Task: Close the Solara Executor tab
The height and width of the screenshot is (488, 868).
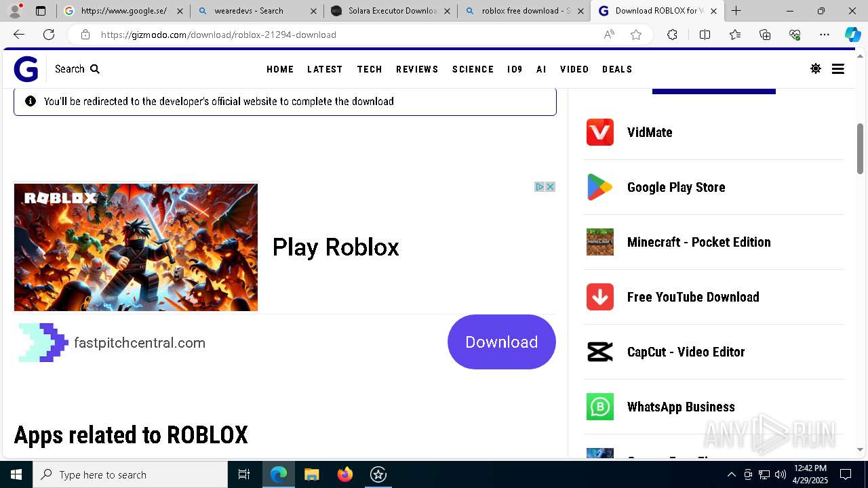Action: pyautogui.click(x=447, y=11)
